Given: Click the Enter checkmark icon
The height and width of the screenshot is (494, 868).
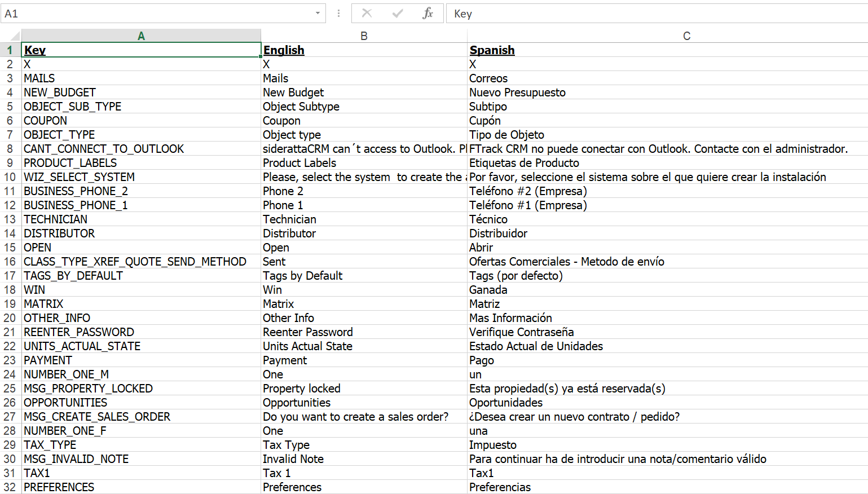Looking at the screenshot, I should (x=398, y=13).
